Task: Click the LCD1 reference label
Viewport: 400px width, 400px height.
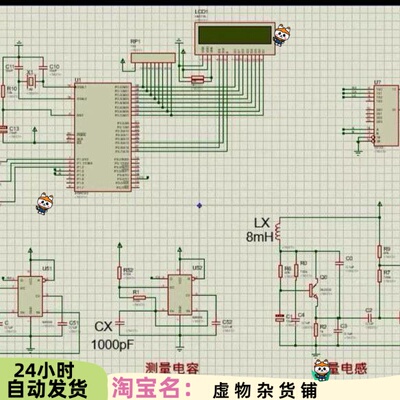Action: click(x=201, y=12)
